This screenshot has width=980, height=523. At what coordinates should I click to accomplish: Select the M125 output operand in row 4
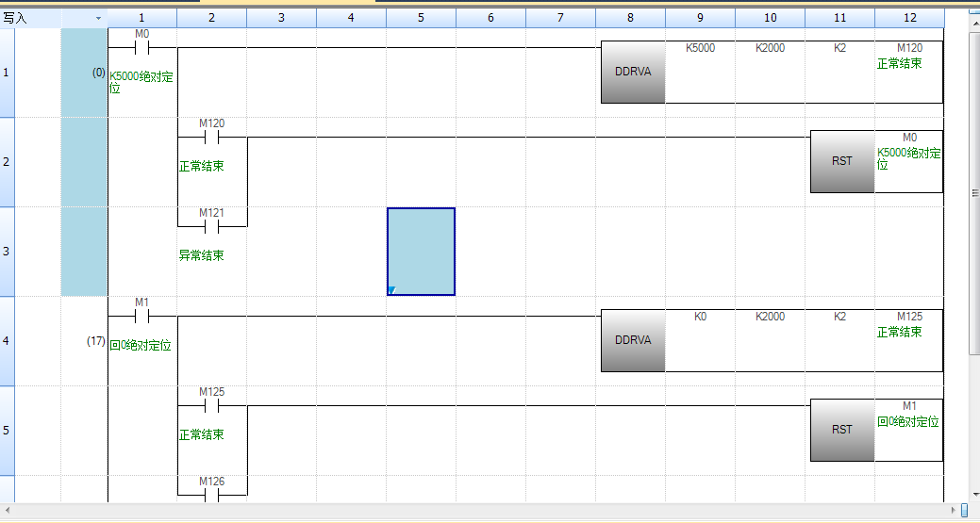908,318
